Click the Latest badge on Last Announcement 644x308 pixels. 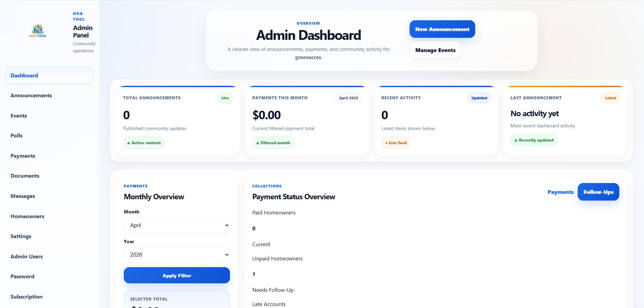(x=611, y=98)
